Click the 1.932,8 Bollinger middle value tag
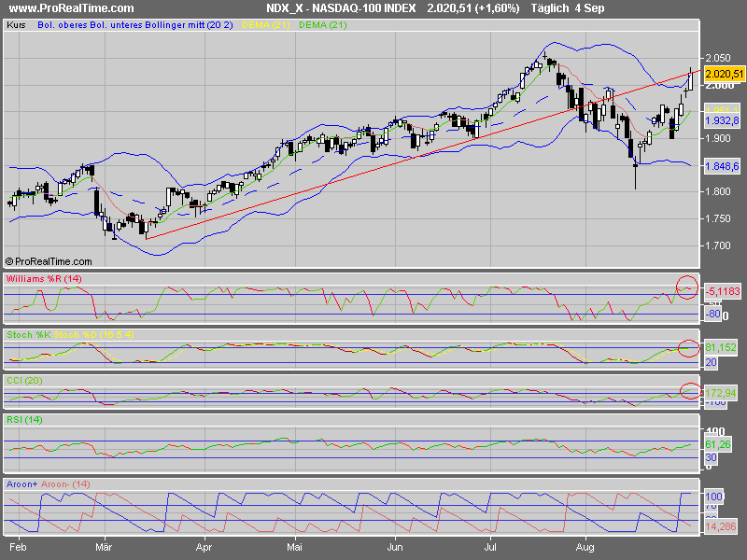Image resolution: width=747 pixels, height=560 pixels. [722, 120]
